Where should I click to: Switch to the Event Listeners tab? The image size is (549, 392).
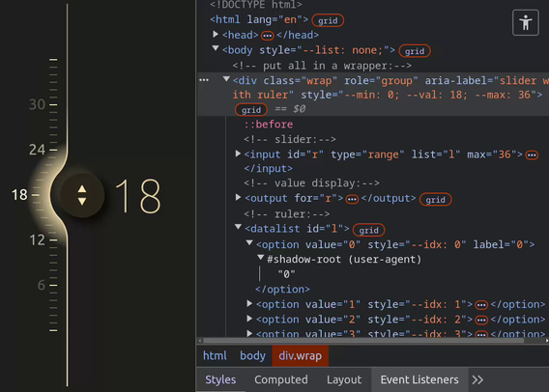click(419, 379)
